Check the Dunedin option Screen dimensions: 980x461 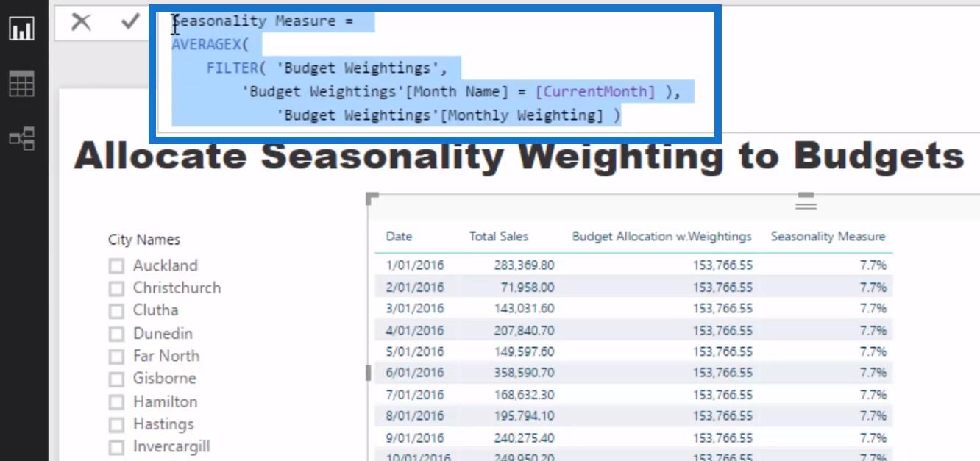point(116,335)
